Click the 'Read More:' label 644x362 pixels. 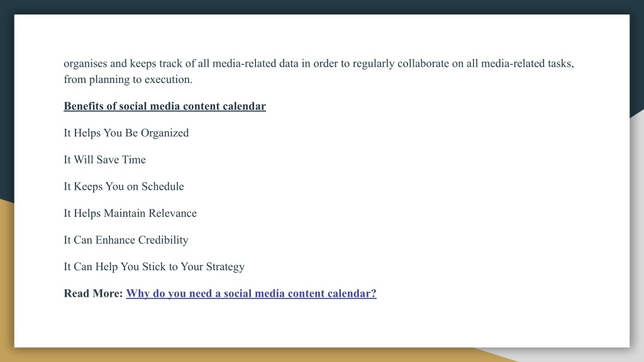(x=93, y=293)
